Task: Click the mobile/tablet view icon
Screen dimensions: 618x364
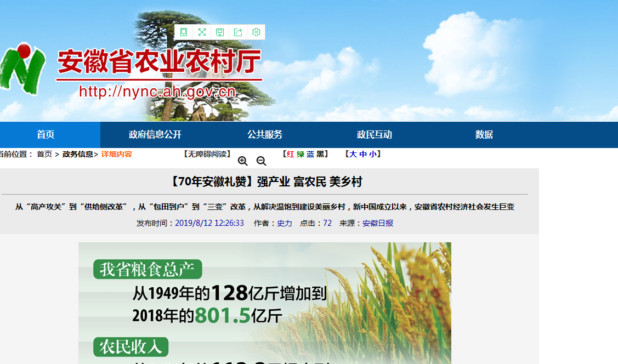Action: tap(184, 32)
